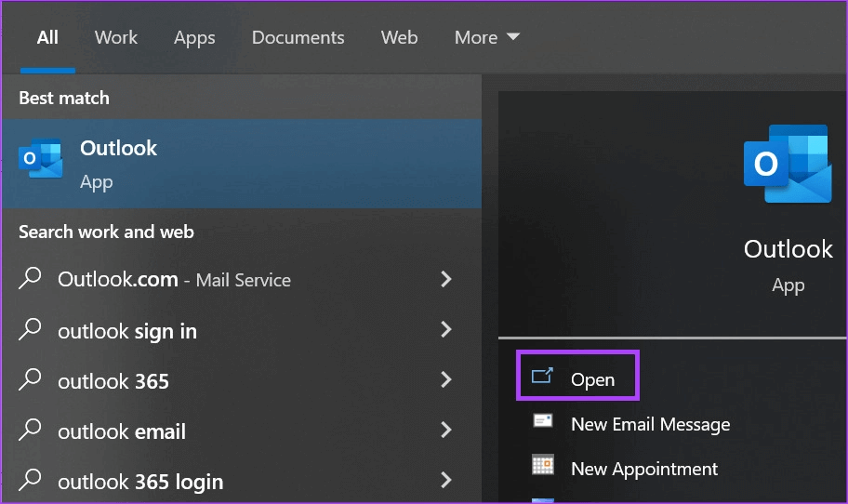Expand the outlook sign in chevron
The width and height of the screenshot is (848, 504).
445,329
